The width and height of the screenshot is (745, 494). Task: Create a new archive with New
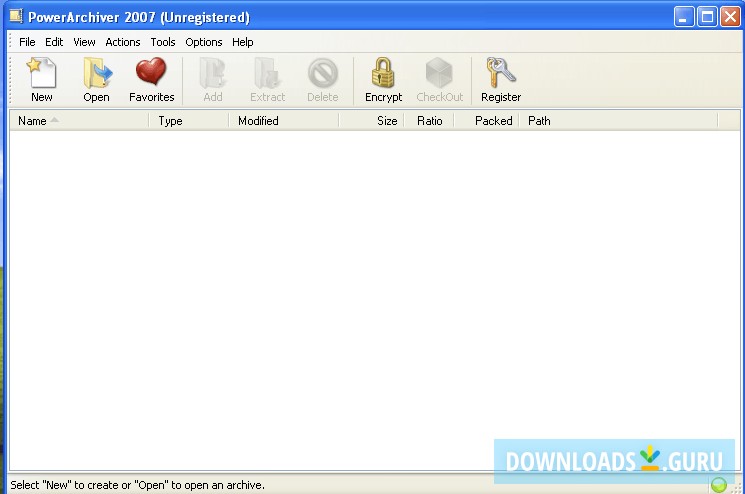click(x=42, y=80)
